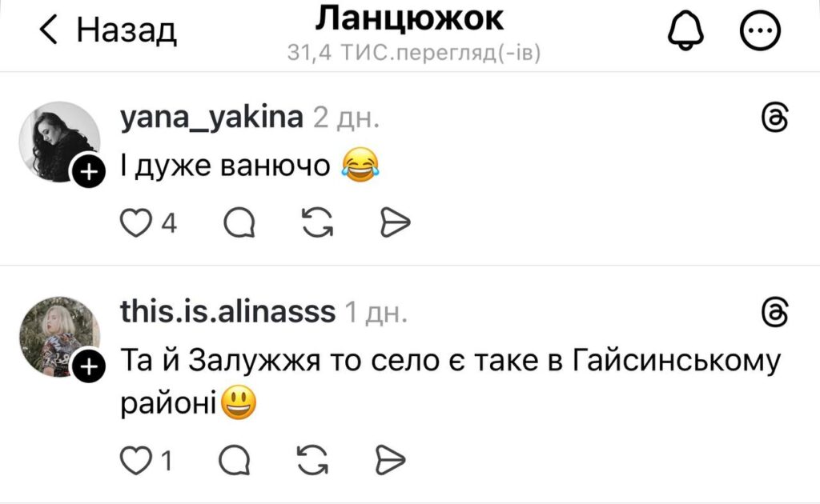Follow this.is.alinasss using plus badge

pos(88,366)
